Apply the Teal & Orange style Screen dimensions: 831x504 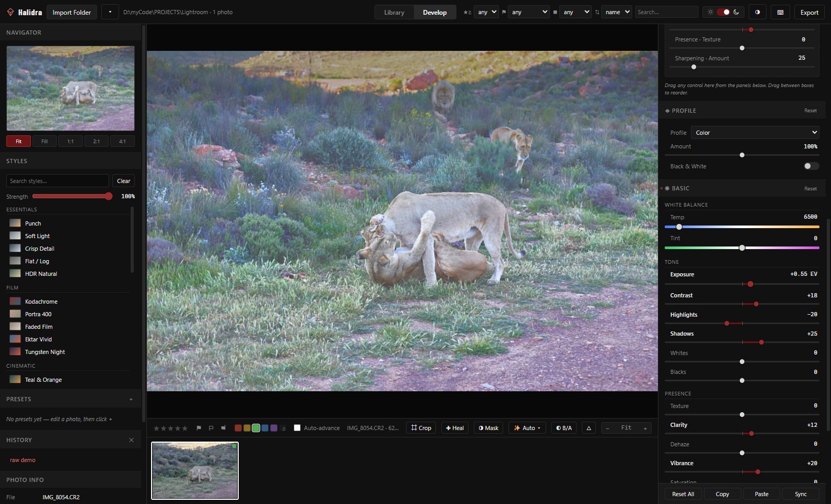point(68,380)
